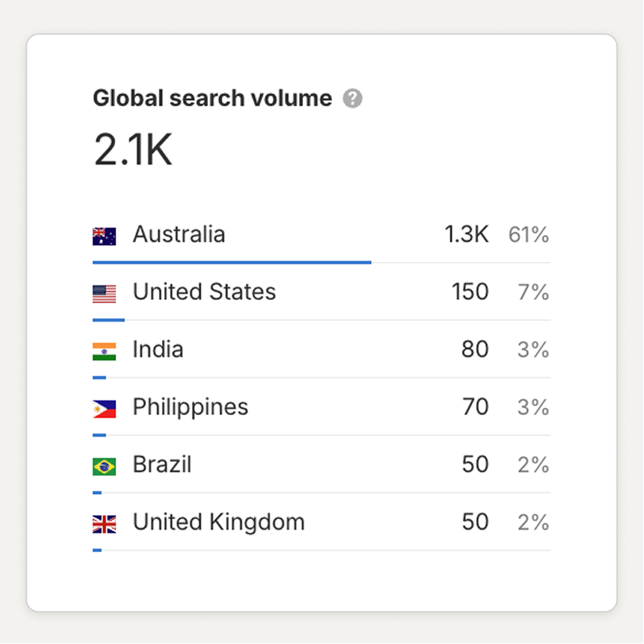
Task: Click Australia's 61% share value
Action: pos(529,235)
